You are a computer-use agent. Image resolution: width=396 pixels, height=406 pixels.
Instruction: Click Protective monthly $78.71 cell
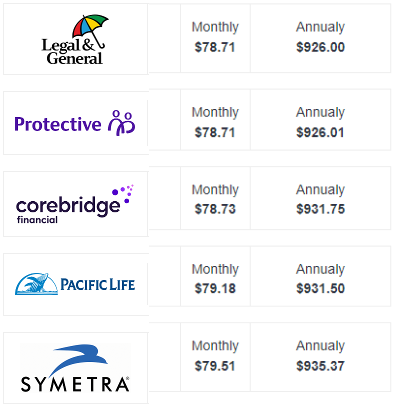click(x=215, y=120)
